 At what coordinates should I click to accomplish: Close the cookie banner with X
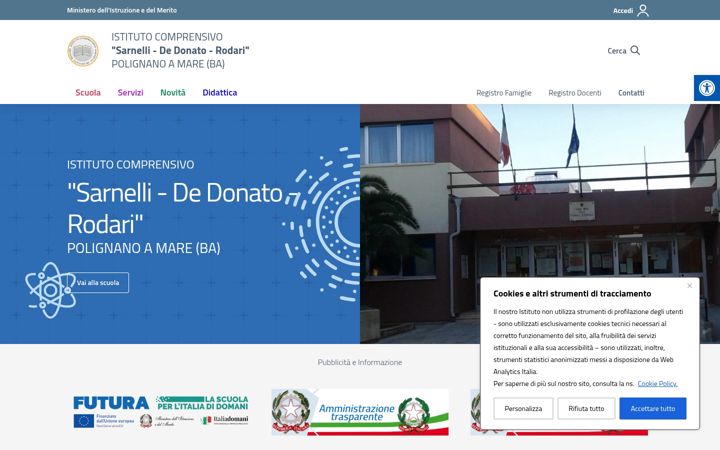tap(689, 286)
